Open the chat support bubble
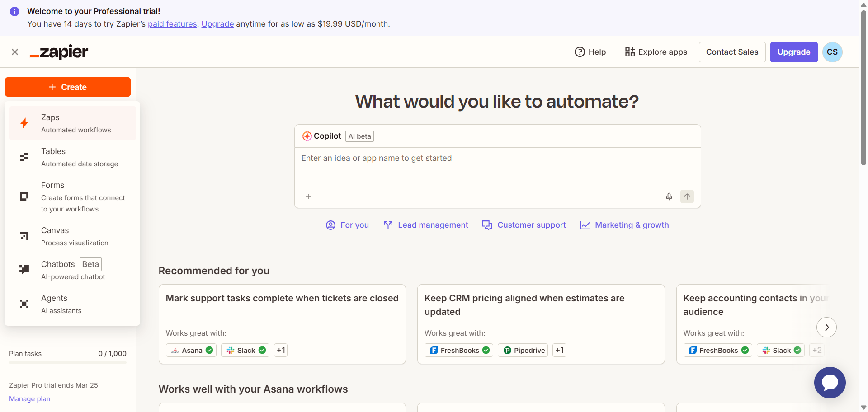 pos(830,382)
